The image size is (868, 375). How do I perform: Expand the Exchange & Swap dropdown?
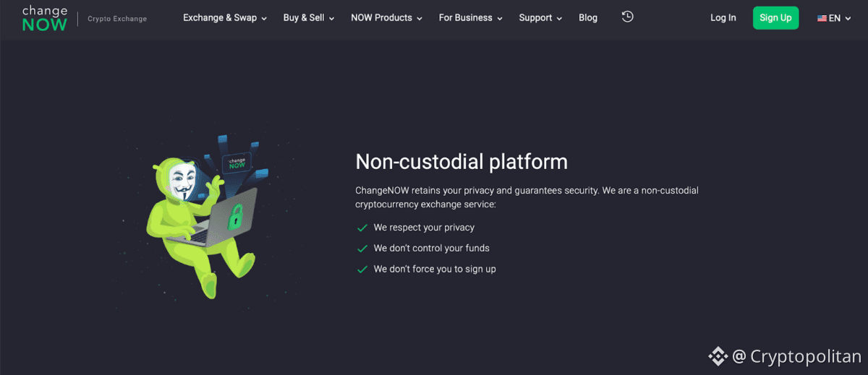[x=225, y=18]
